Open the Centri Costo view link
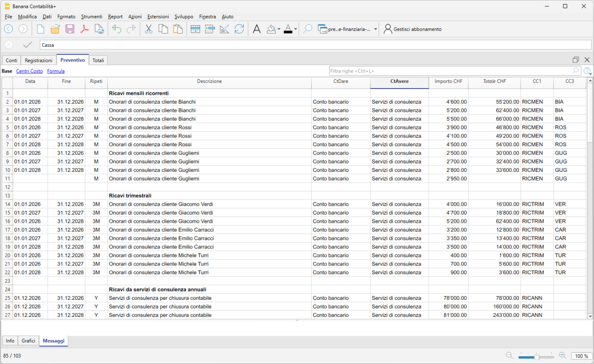Viewport: 594px width, 364px height. pyautogui.click(x=29, y=71)
